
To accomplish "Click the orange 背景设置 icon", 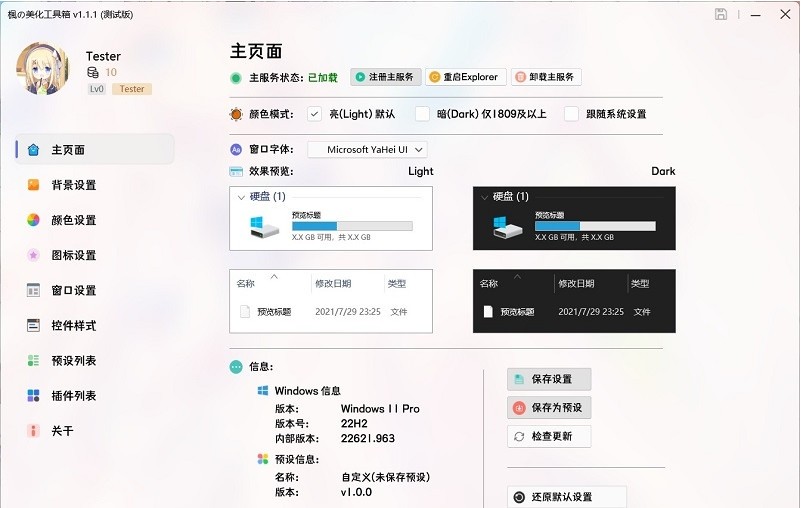I will [33, 185].
